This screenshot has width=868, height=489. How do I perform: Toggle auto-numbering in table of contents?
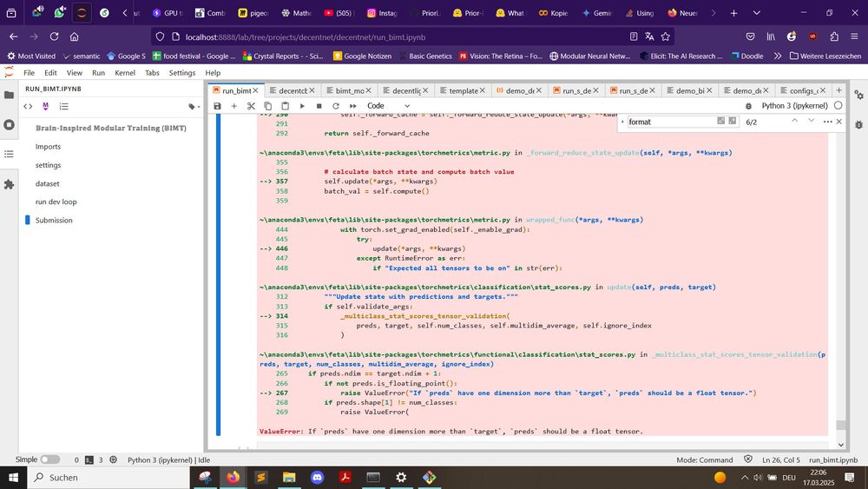pyautogui.click(x=63, y=106)
